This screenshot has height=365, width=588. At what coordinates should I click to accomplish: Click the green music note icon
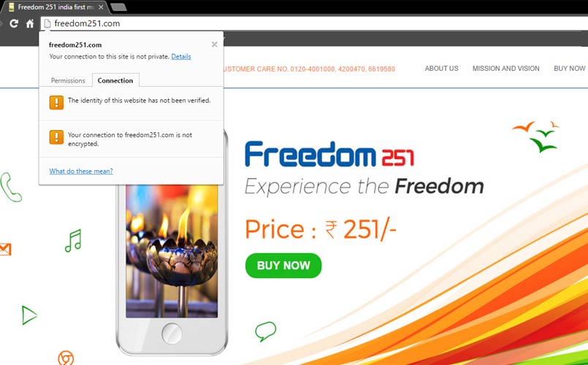point(74,241)
